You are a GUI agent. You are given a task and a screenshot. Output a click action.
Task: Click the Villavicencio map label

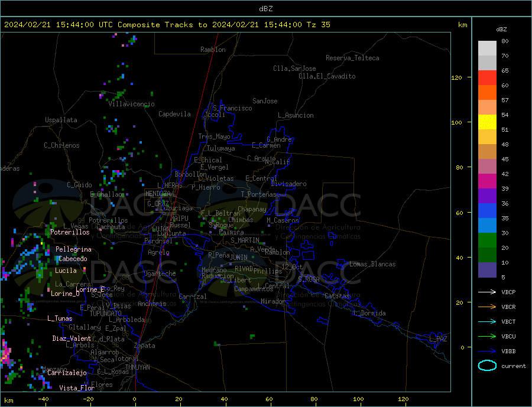point(131,104)
